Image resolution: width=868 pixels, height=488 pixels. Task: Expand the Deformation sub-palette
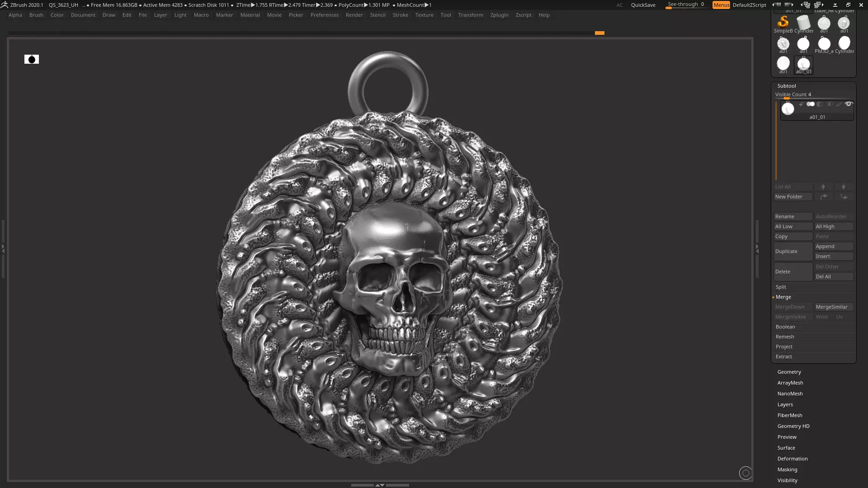[x=793, y=459]
